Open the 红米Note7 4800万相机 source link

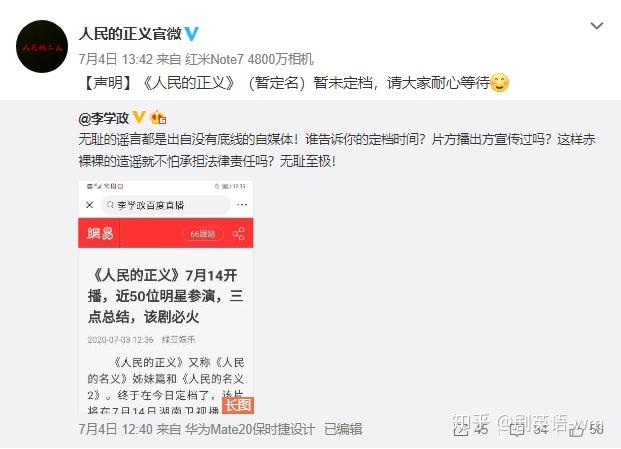(x=250, y=59)
